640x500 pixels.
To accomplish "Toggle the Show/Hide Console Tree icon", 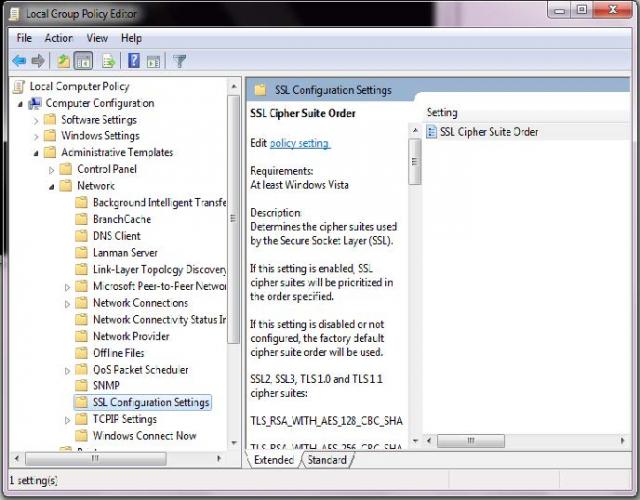I will [83, 61].
